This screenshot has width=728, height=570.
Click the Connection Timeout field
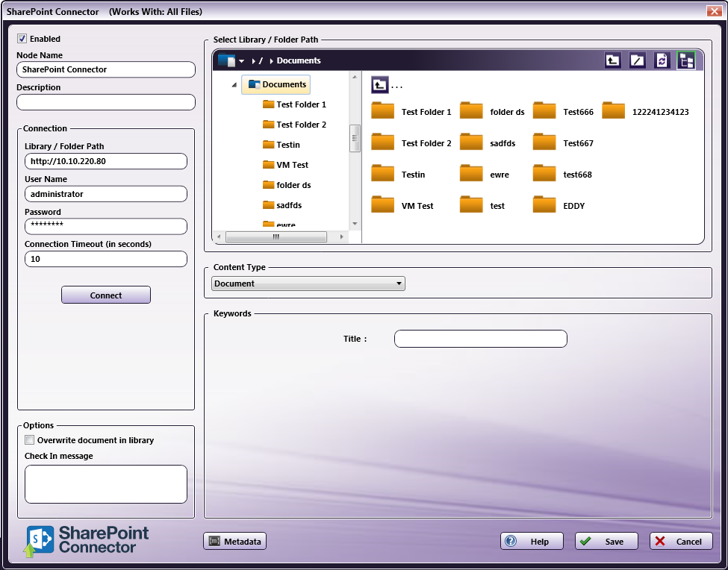point(106,259)
